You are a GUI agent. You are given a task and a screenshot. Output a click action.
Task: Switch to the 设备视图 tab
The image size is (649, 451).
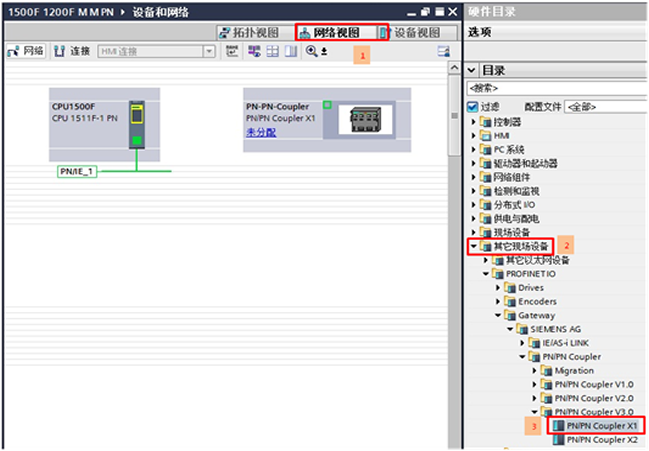(416, 32)
